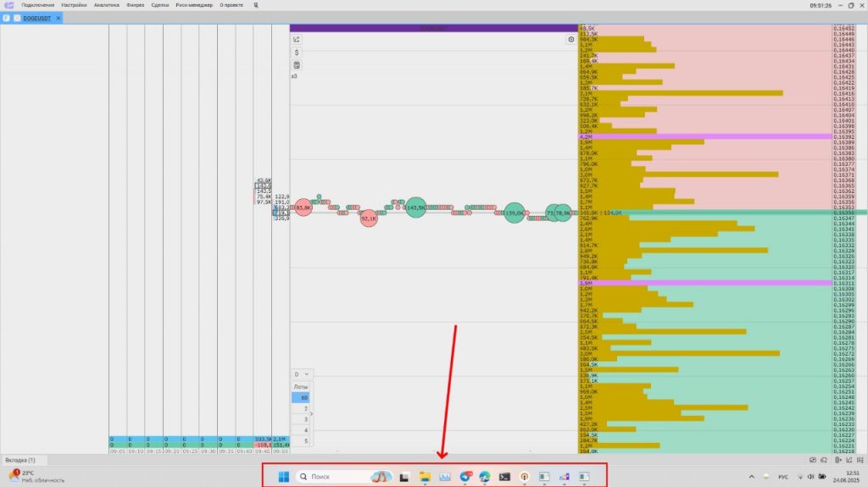Open the Финрез menu
The width and height of the screenshot is (868, 487).
tap(135, 5)
